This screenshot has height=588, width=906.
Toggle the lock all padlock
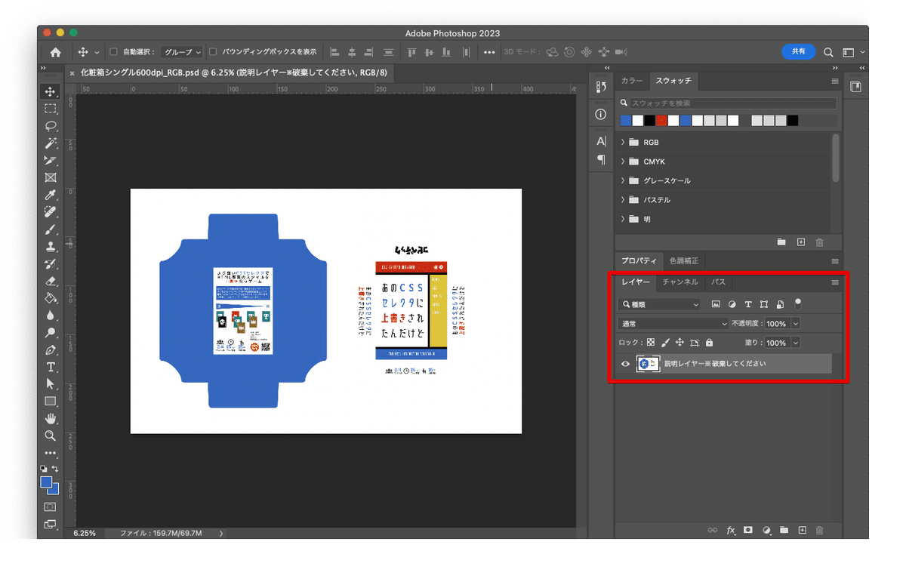click(x=709, y=343)
